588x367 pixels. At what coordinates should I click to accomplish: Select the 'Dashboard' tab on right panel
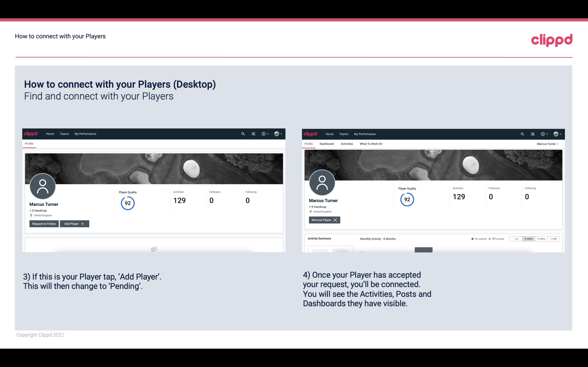coord(327,144)
